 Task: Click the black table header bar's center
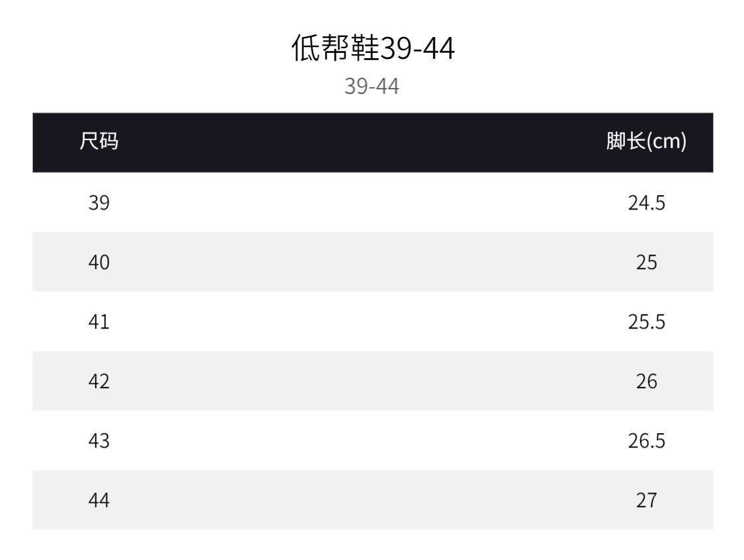[372, 142]
